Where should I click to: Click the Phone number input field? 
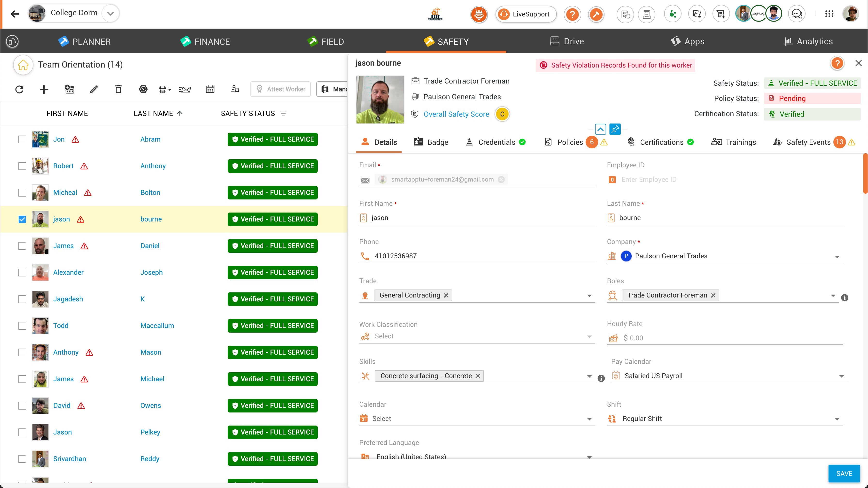point(477,256)
